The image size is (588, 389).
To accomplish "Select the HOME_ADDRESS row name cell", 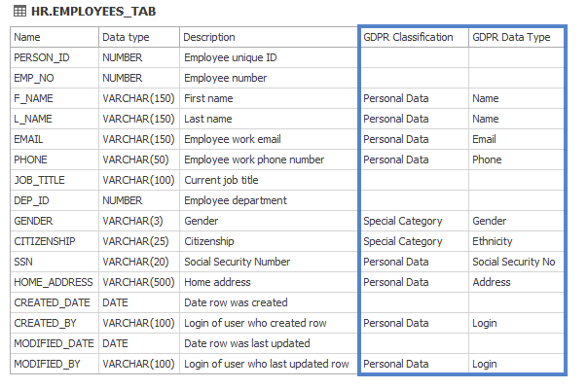I will tap(54, 282).
